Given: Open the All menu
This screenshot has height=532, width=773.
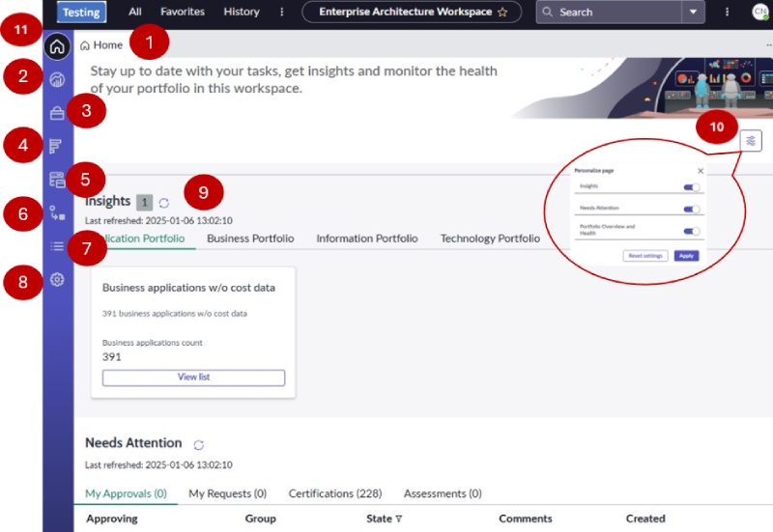Looking at the screenshot, I should pos(135,12).
